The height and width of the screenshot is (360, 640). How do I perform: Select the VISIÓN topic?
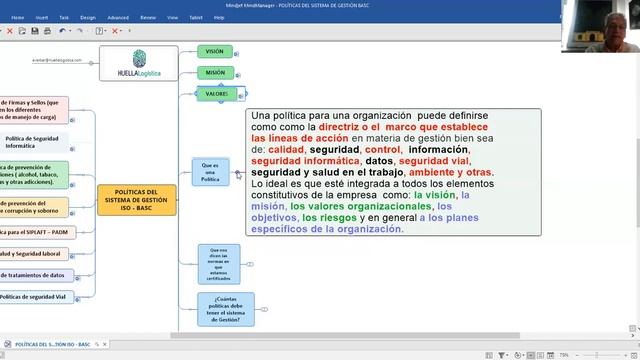click(215, 51)
